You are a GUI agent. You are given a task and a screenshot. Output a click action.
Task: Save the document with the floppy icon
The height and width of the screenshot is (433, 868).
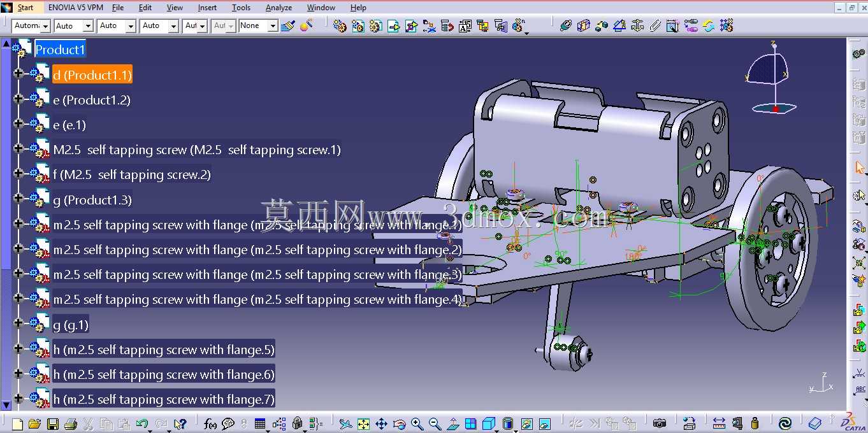click(x=53, y=423)
